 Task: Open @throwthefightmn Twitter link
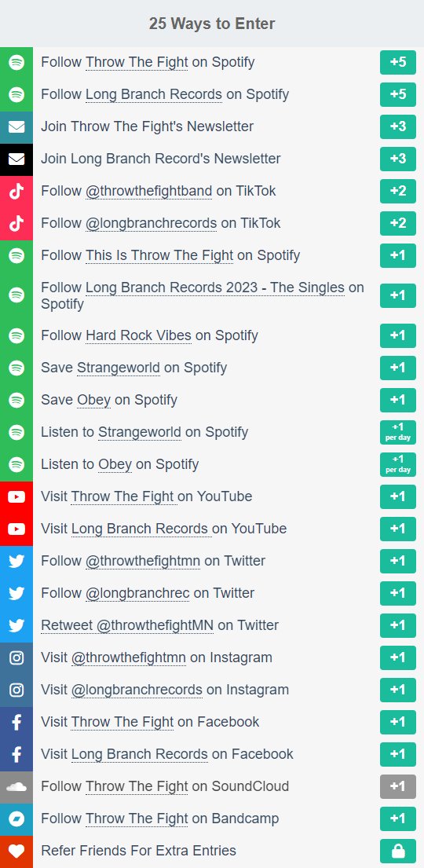(x=143, y=561)
